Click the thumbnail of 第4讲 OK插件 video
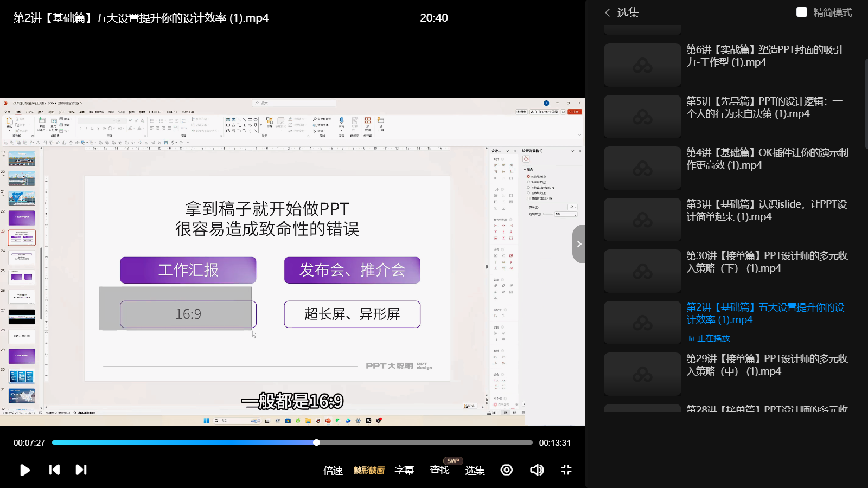Viewport: 868px width, 488px height. [x=642, y=168]
